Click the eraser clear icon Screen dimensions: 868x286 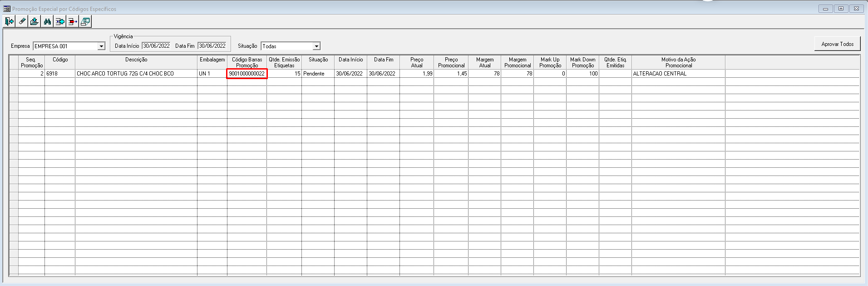22,21
